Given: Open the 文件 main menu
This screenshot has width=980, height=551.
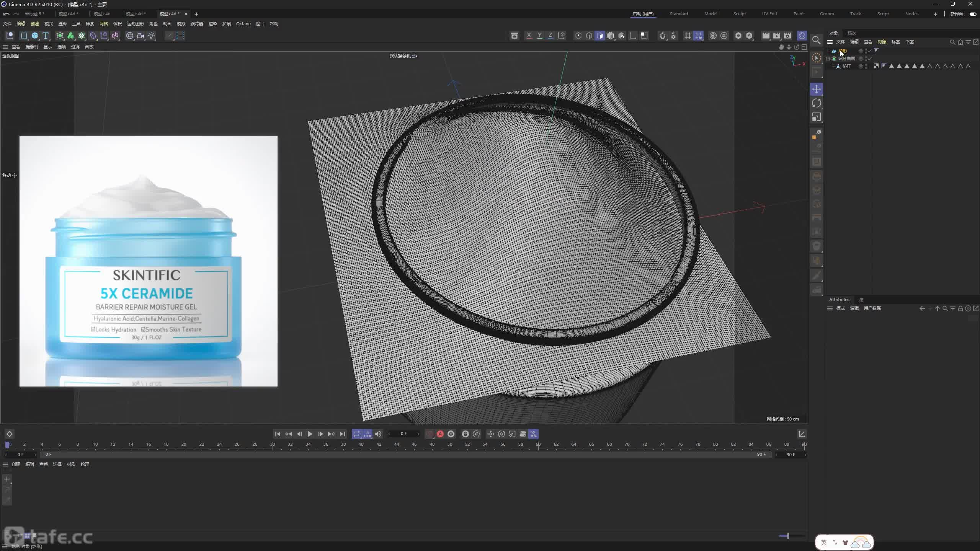Looking at the screenshot, I should tap(7, 24).
